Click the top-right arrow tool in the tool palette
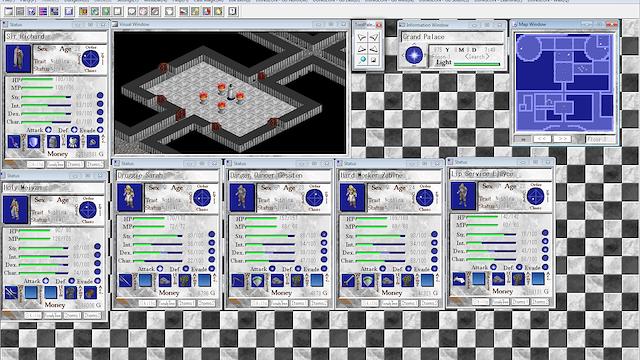The height and width of the screenshot is (360, 640). pos(374,38)
